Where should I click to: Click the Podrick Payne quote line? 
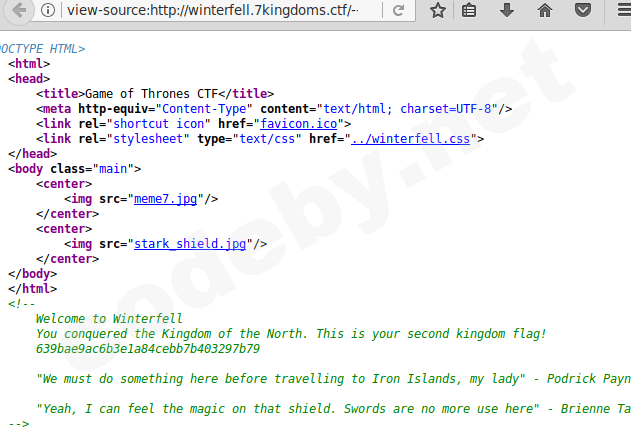tap(333, 379)
